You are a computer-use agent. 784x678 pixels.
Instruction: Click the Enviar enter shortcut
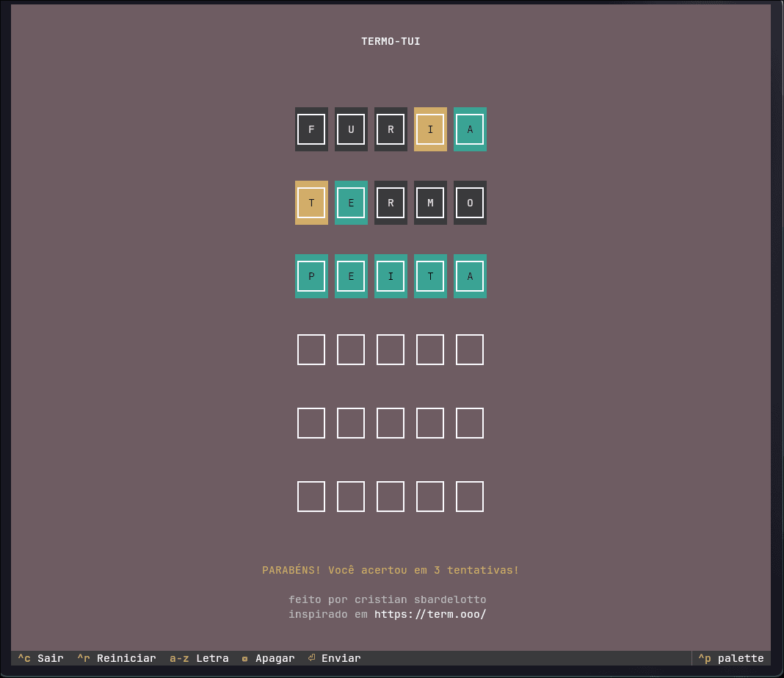coord(334,658)
